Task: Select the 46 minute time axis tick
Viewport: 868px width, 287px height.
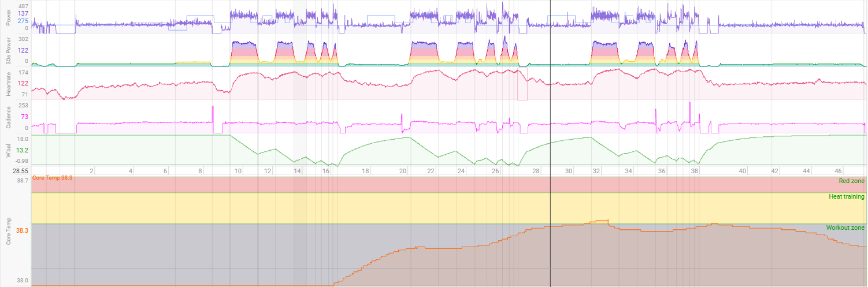Action: tap(839, 172)
